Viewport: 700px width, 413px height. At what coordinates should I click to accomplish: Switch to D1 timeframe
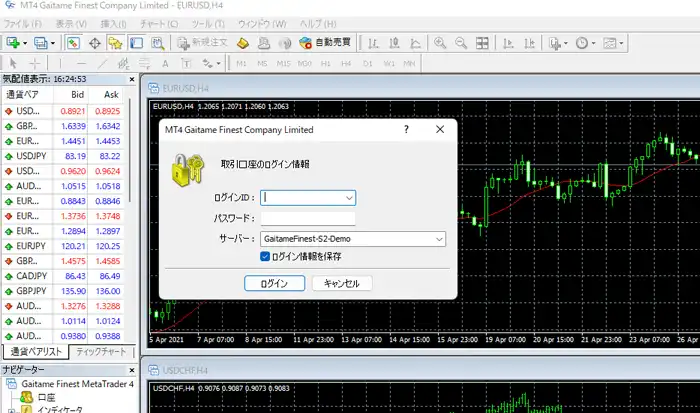[x=367, y=63]
